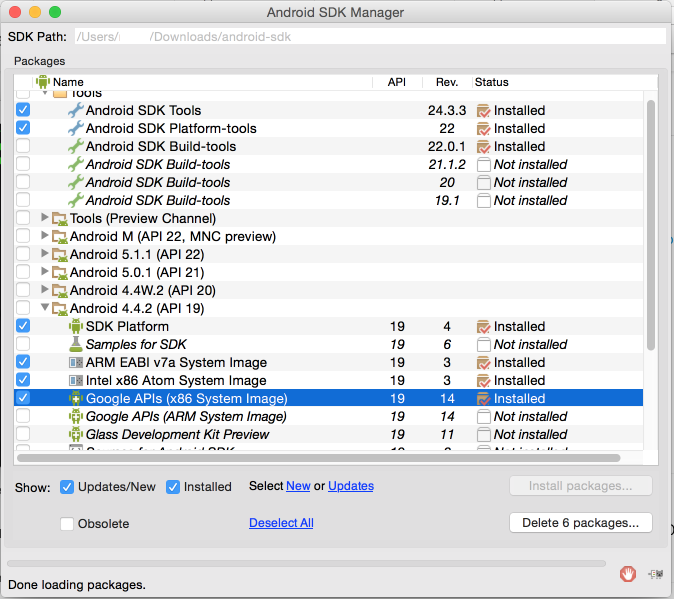The width and height of the screenshot is (674, 599).
Task: Click the folder icon of Android M
Action: pos(60,237)
